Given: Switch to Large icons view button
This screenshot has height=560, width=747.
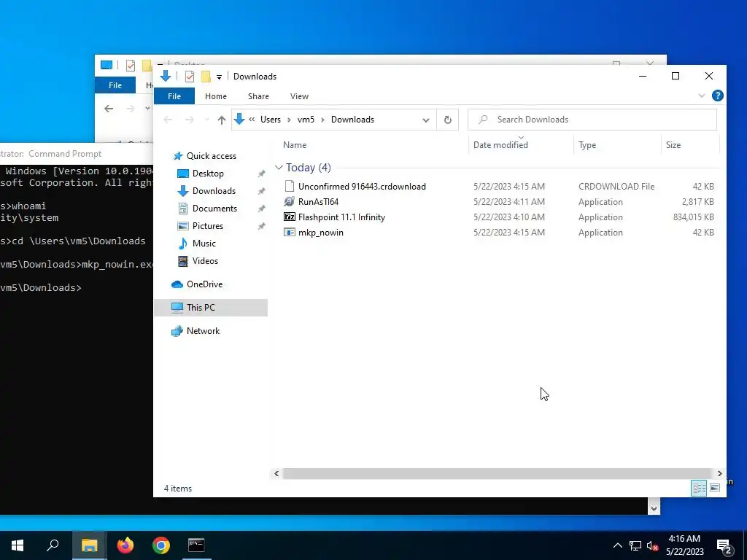Looking at the screenshot, I should [715, 488].
